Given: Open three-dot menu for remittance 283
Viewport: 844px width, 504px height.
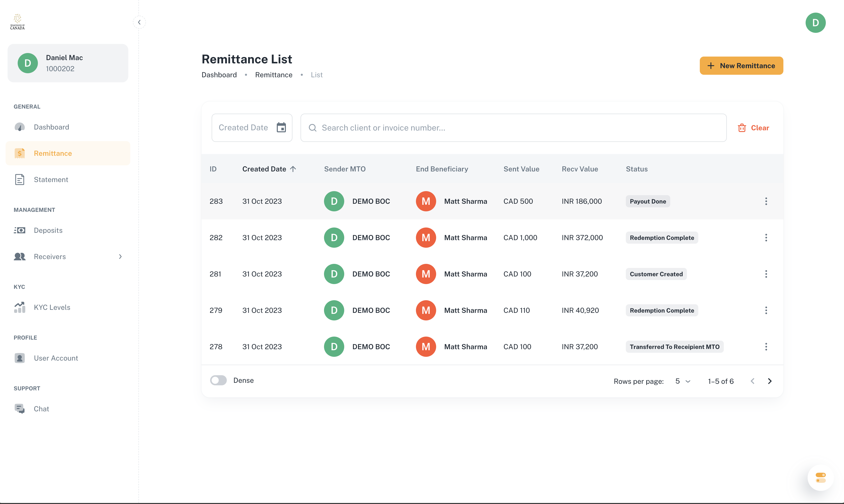Looking at the screenshot, I should click(x=766, y=201).
